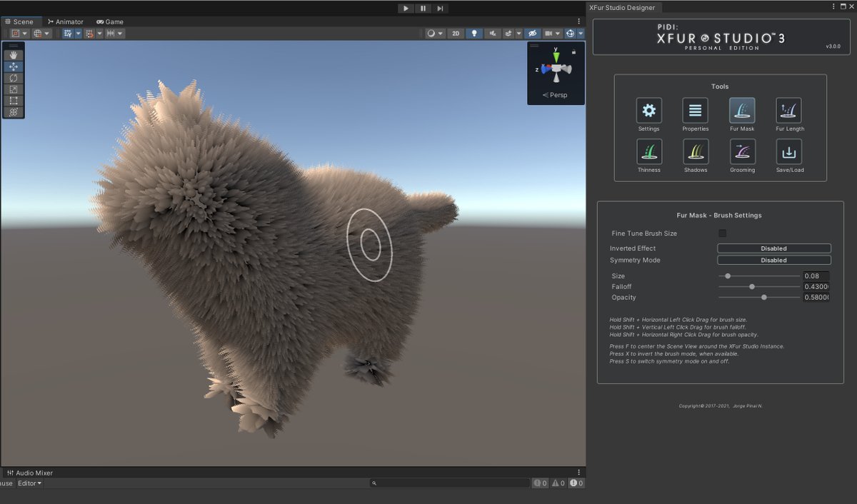This screenshot has width=857, height=504.
Task: Toggle console info messages counter
Action: (541, 483)
